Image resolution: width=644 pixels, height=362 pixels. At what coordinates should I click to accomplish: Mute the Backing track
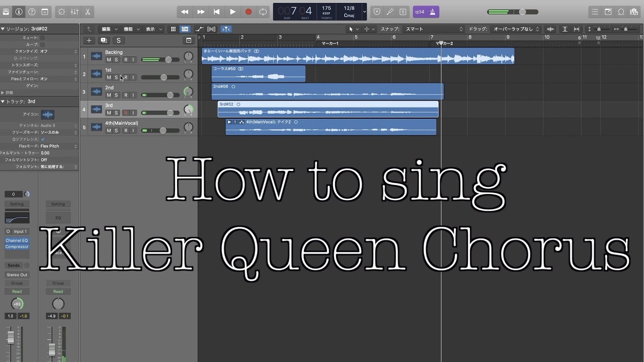click(x=109, y=60)
